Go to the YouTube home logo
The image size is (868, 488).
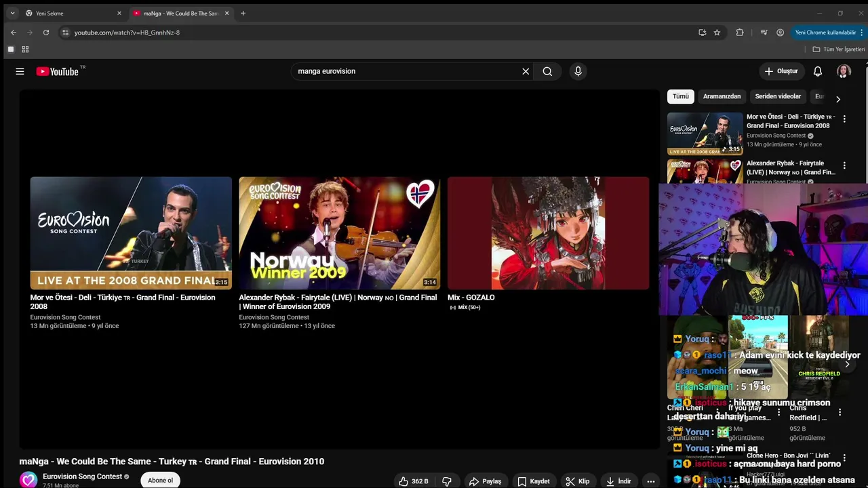(58, 71)
